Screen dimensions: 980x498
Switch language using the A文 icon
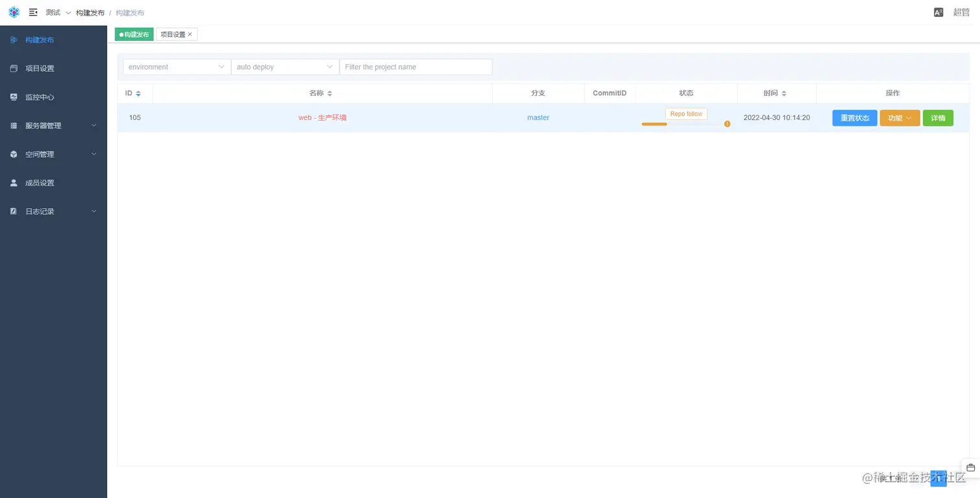(938, 12)
